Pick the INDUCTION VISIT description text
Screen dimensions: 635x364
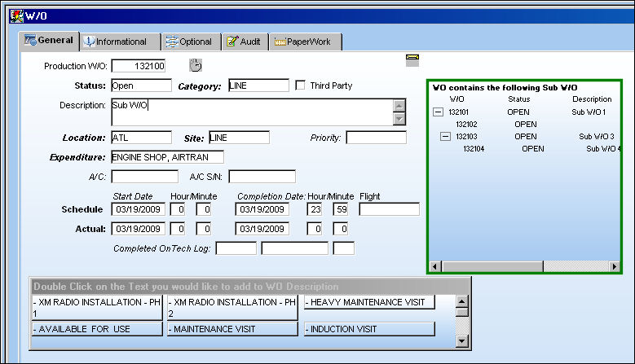coord(369,329)
